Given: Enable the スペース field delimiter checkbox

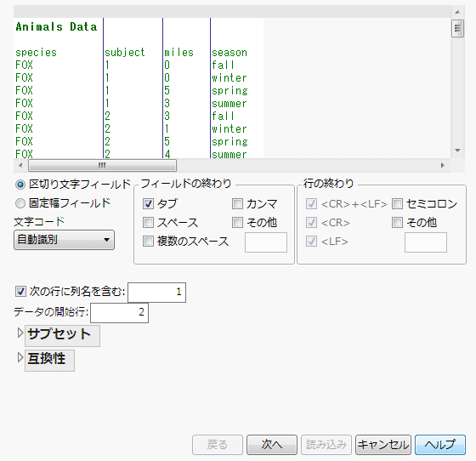Looking at the screenshot, I should (148, 222).
